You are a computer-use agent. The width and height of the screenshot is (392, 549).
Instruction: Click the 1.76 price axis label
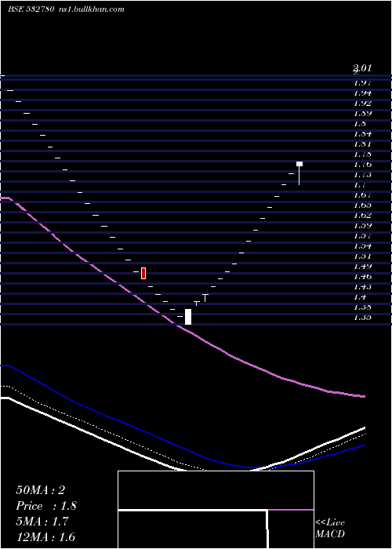362,164
